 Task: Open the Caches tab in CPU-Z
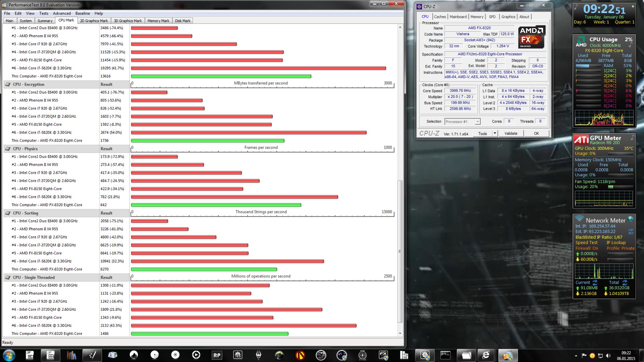[x=440, y=17]
